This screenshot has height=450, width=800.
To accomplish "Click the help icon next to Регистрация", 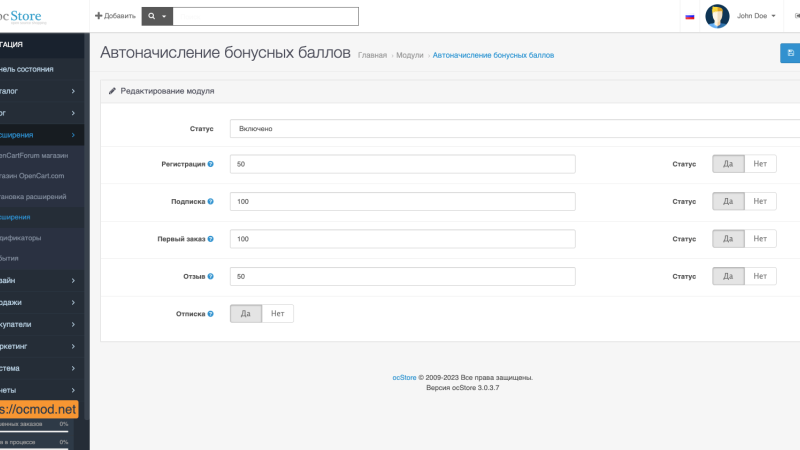I will (x=210, y=164).
